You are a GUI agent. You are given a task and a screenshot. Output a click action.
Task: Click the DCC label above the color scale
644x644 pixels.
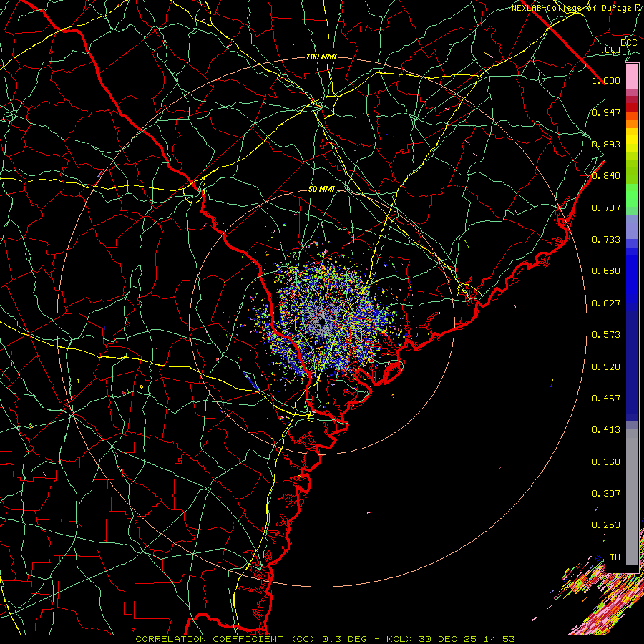tap(629, 43)
